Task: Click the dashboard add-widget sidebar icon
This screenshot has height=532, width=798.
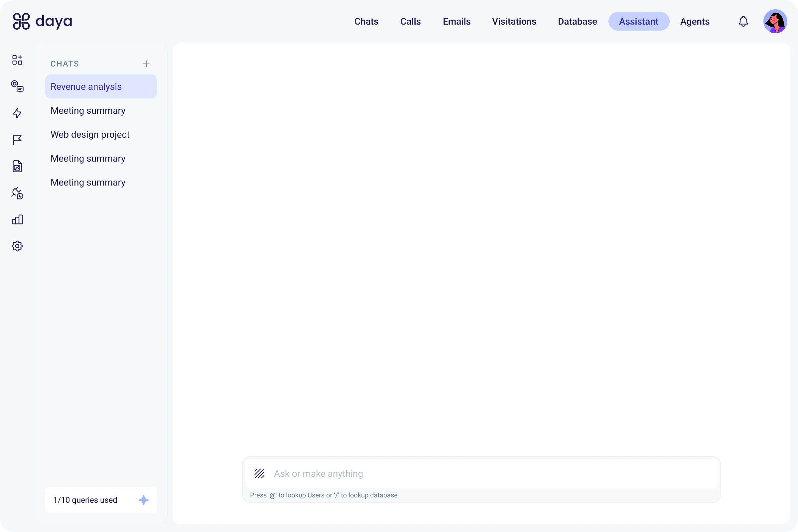Action: tap(17, 60)
